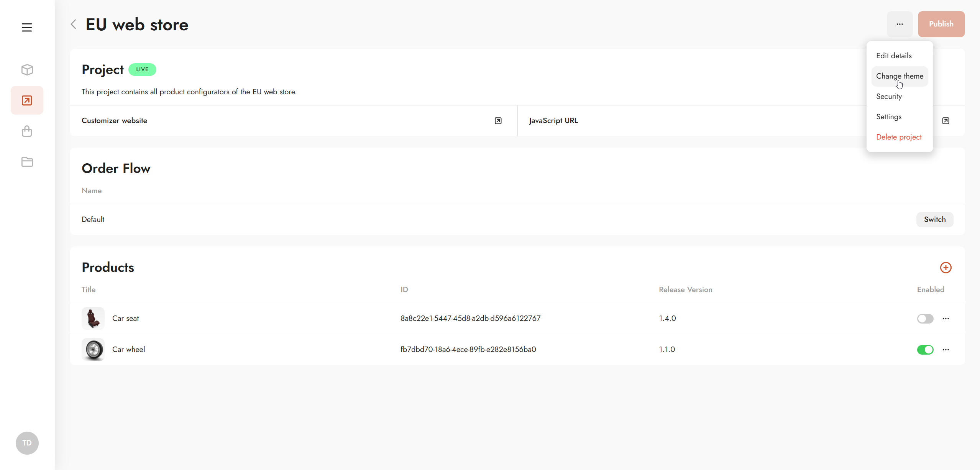This screenshot has width=980, height=470.
Task: Click the Publish button
Action: (941, 24)
